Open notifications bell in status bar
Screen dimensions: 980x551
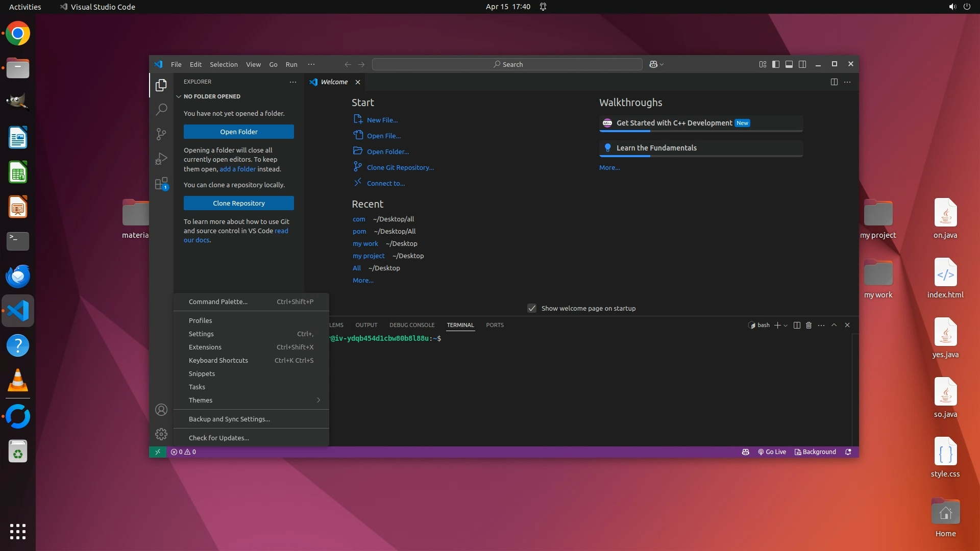pos(848,452)
